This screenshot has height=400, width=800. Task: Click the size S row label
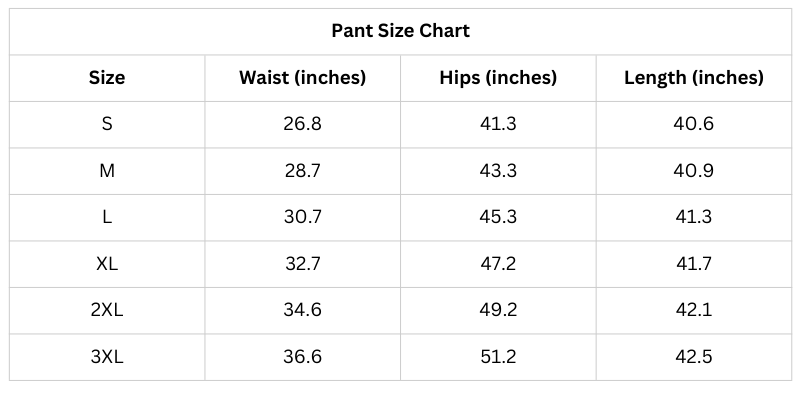click(107, 125)
